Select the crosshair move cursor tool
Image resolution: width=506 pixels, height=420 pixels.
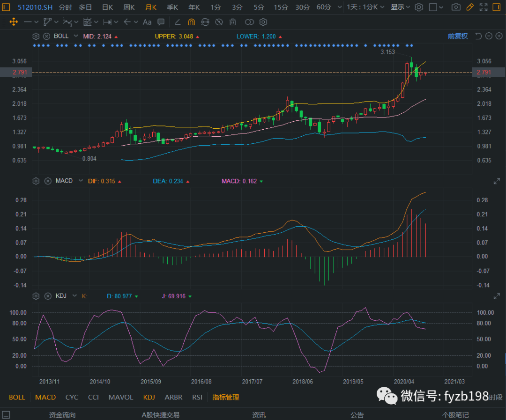point(14,22)
